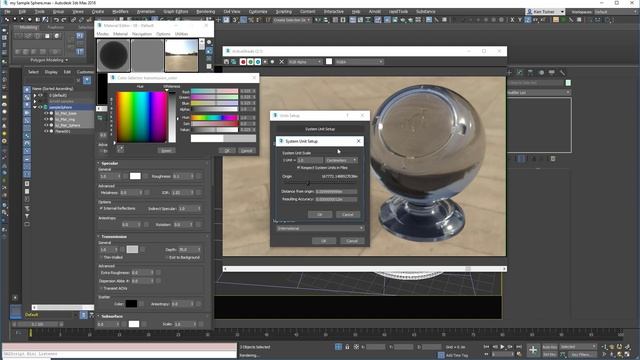The height and width of the screenshot is (360, 640).
Task: Go to the start frame
Action: tap(487, 347)
